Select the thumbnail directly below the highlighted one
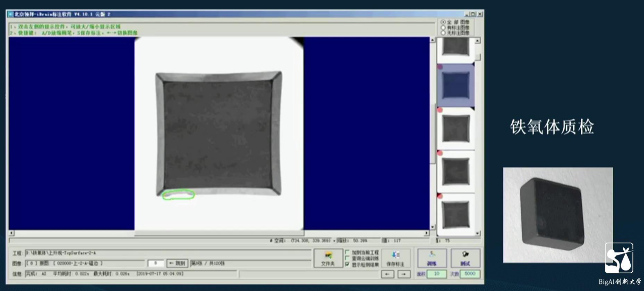 (x=455, y=128)
